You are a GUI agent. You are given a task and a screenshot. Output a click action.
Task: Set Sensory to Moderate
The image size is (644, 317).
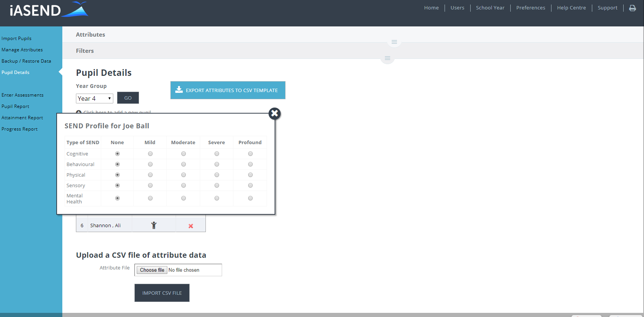click(184, 185)
